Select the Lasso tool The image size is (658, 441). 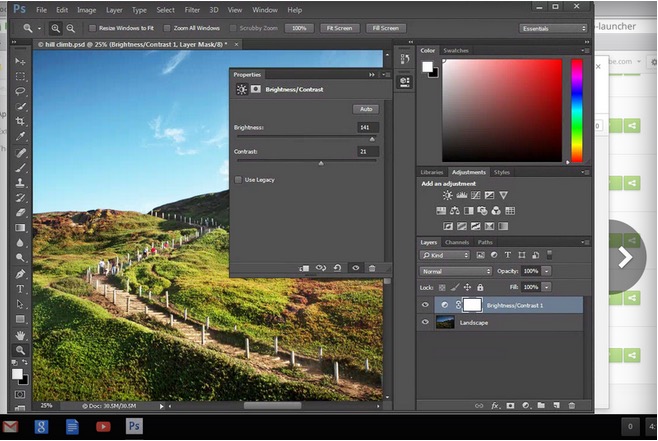20,91
